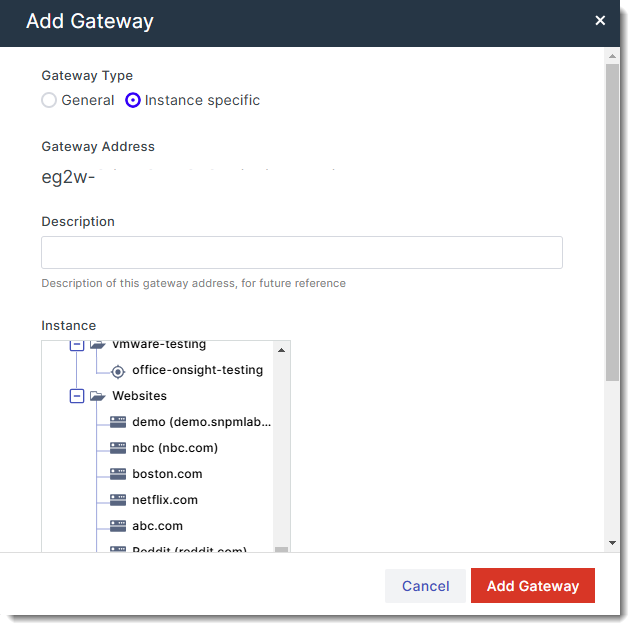Viewport: 635px width, 630px height.
Task: Choose Instance specific gateway type
Action: coord(133,100)
